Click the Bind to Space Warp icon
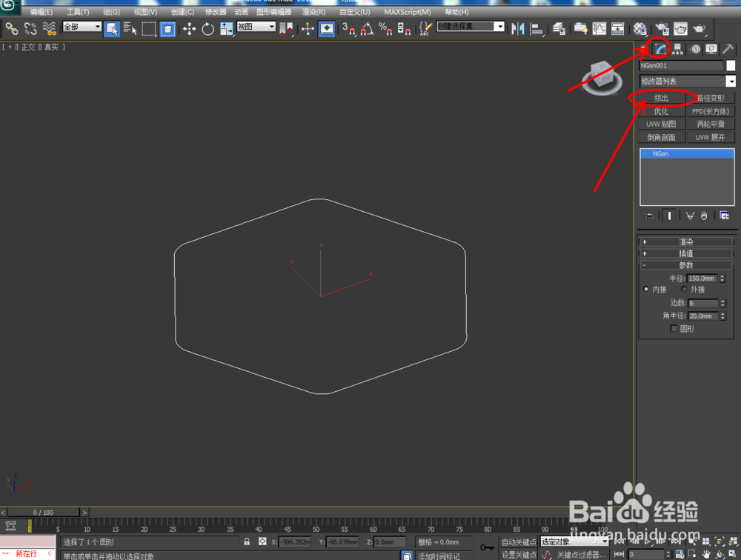Image resolution: width=741 pixels, height=560 pixels. [x=49, y=29]
